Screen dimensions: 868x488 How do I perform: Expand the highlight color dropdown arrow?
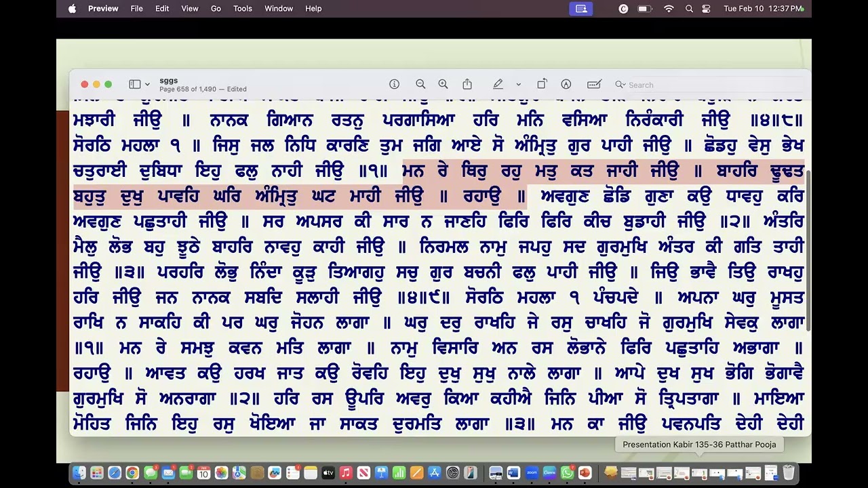(x=518, y=85)
